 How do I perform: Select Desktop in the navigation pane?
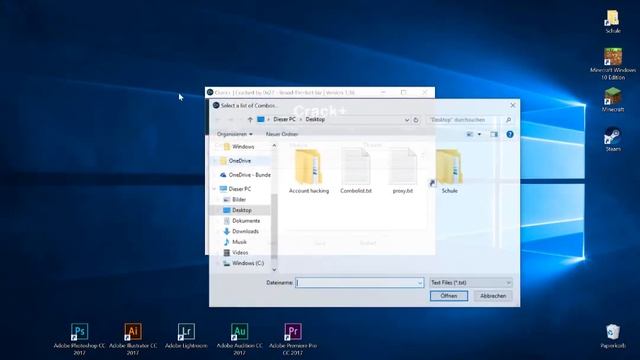242,210
